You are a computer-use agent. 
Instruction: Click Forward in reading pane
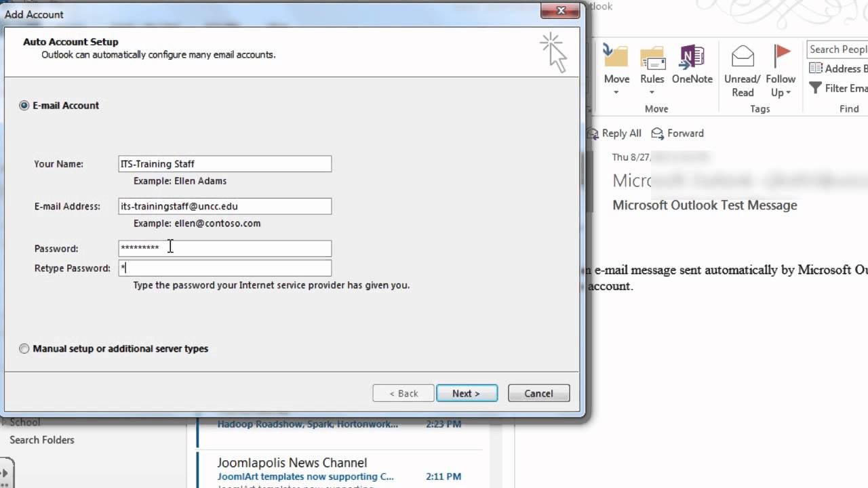pos(677,134)
